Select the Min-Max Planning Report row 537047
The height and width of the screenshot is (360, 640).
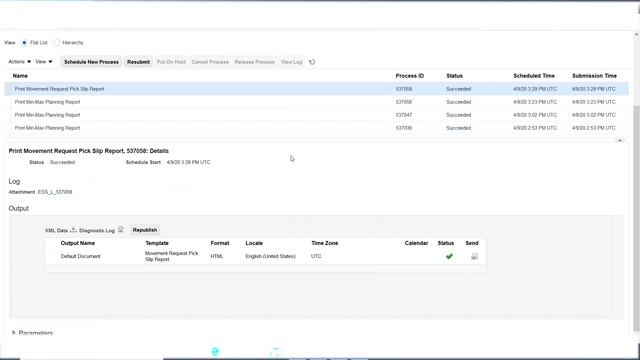(316, 115)
